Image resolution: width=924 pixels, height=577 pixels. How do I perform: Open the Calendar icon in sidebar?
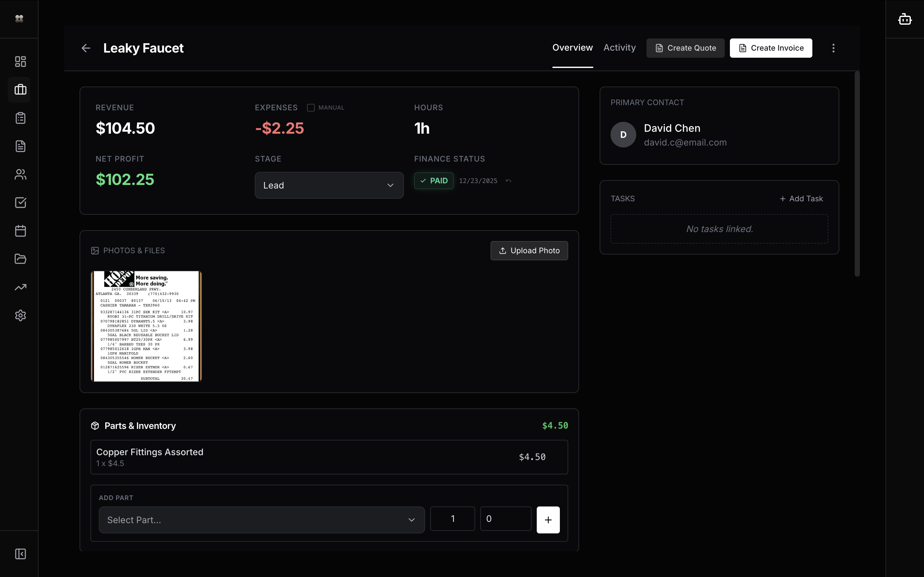[x=20, y=230]
